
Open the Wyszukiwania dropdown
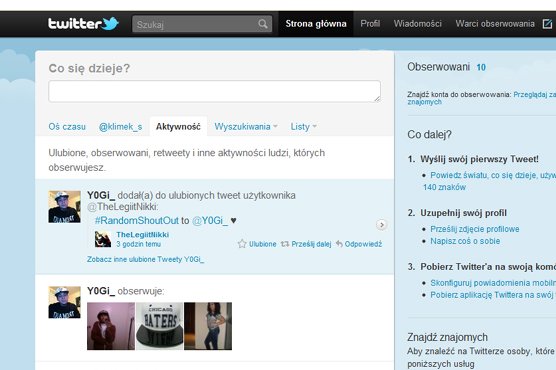246,127
